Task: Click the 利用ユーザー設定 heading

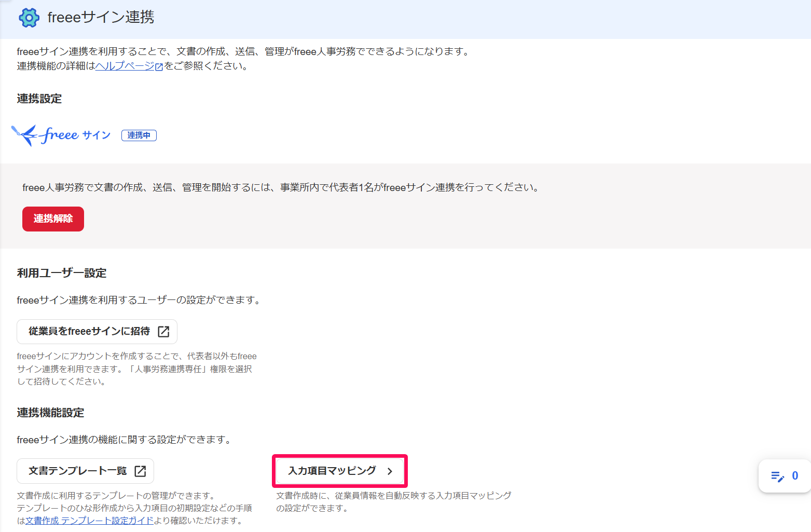Action: tap(62, 273)
